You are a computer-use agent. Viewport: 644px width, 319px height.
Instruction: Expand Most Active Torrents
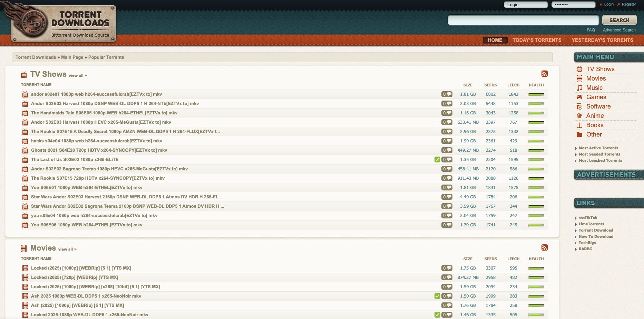coord(598,148)
